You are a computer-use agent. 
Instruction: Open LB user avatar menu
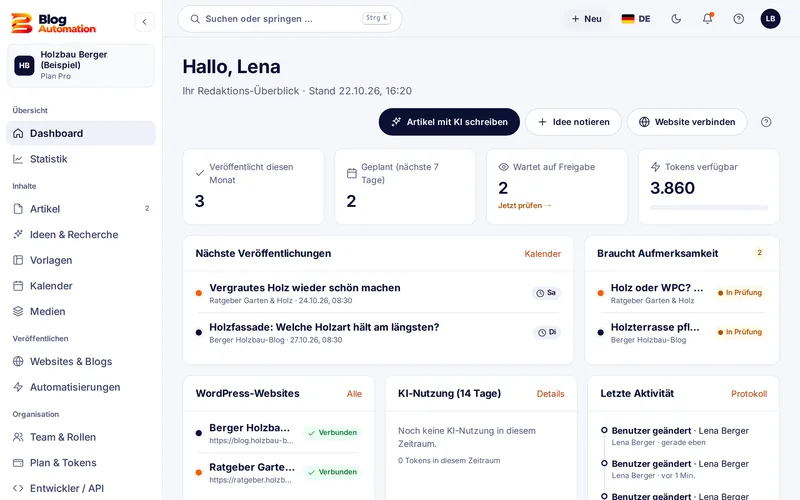770,19
